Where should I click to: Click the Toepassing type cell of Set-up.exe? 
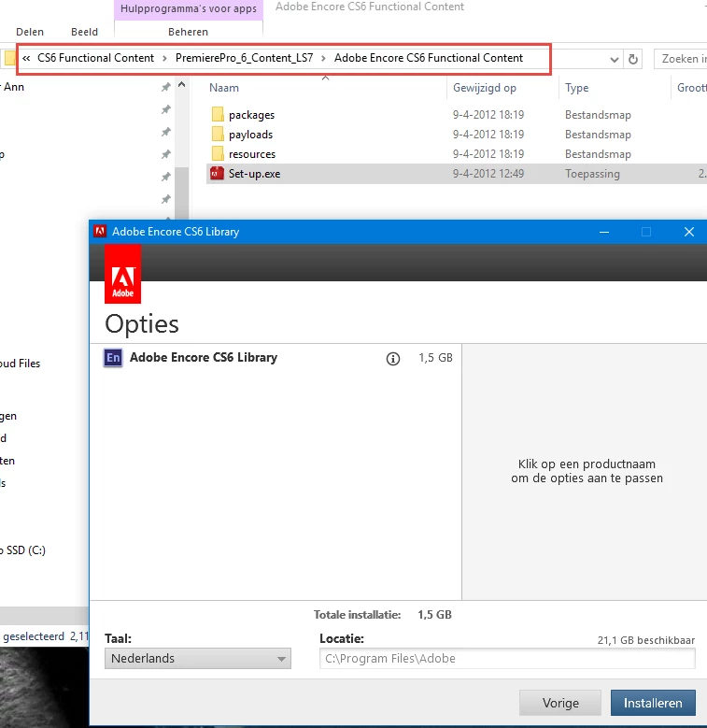592,174
